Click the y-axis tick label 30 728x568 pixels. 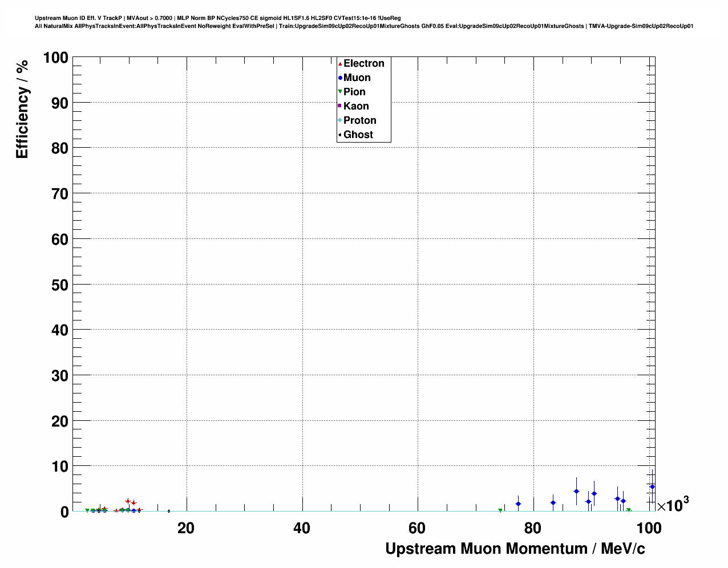[x=60, y=376]
